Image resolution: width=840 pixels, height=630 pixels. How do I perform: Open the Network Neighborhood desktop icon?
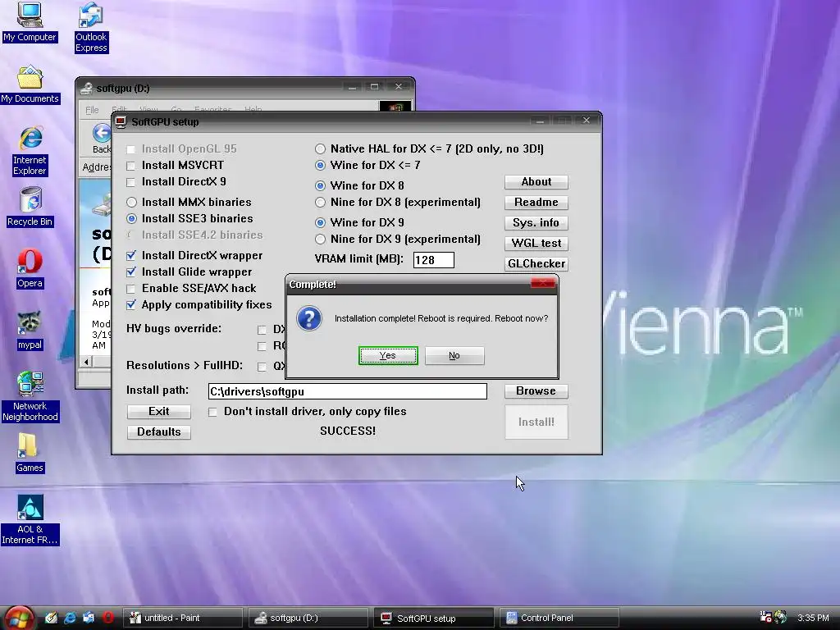pyautogui.click(x=30, y=396)
